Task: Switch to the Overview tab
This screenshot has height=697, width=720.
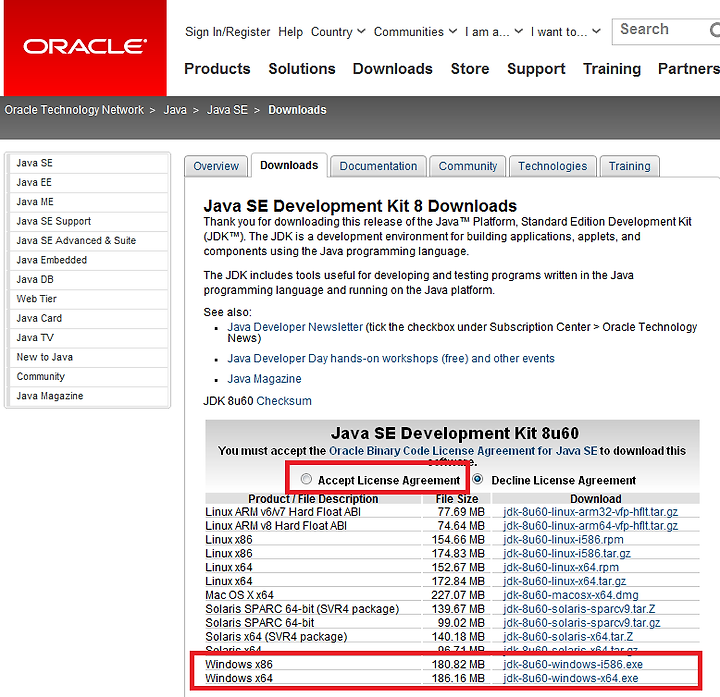Action: [216, 166]
